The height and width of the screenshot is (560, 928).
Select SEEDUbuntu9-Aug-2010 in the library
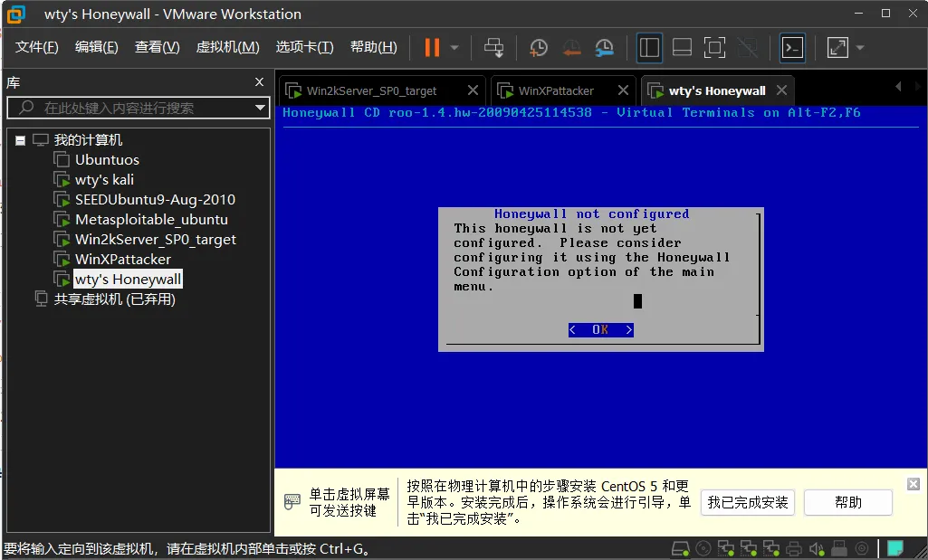(x=155, y=200)
